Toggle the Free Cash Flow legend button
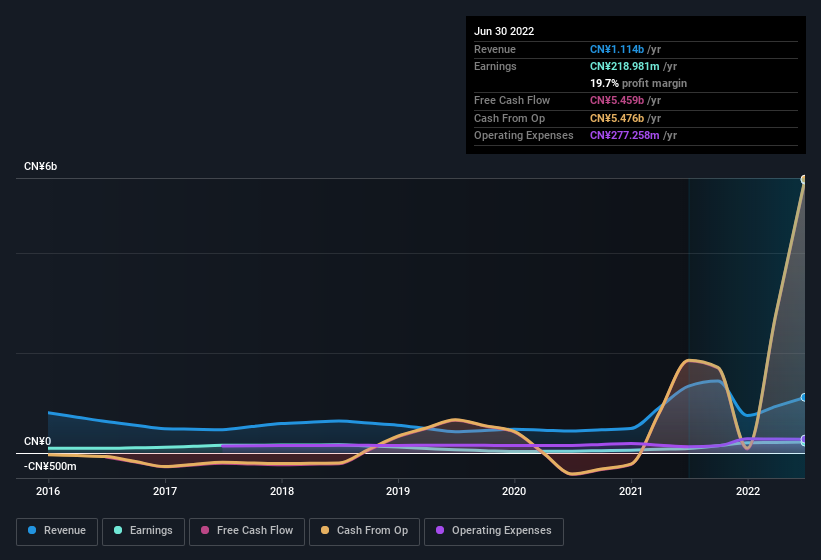Image resolution: width=821 pixels, height=560 pixels. [247, 531]
